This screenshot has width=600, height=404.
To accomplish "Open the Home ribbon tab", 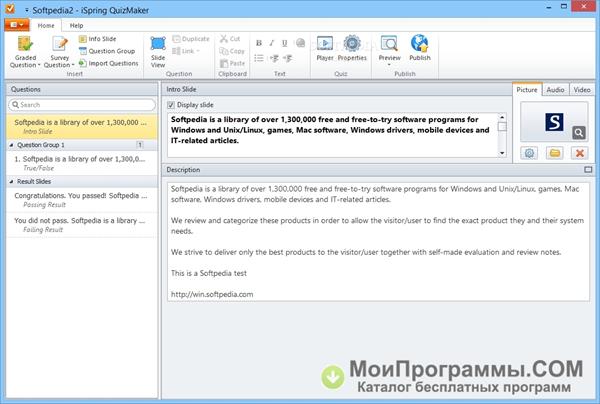I will pyautogui.click(x=46, y=26).
